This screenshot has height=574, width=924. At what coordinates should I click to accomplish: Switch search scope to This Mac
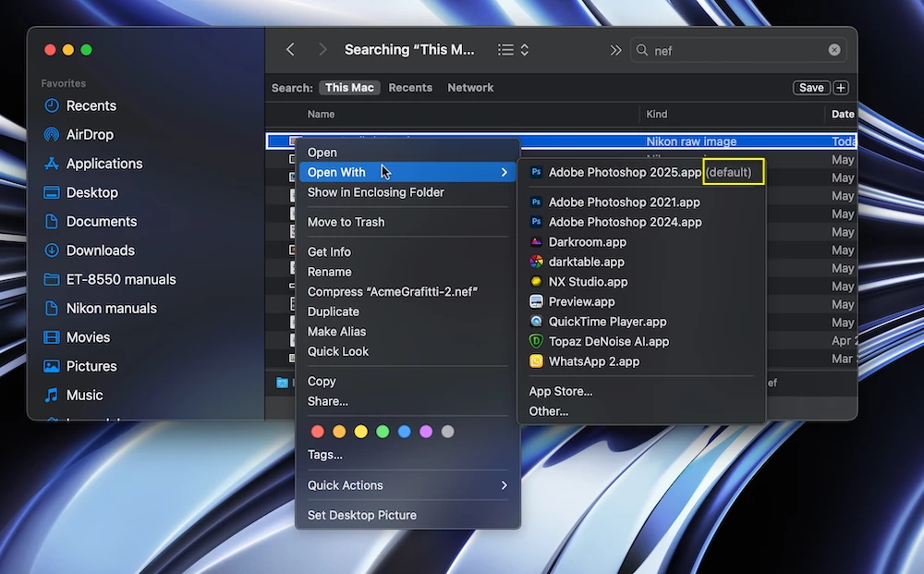click(349, 87)
